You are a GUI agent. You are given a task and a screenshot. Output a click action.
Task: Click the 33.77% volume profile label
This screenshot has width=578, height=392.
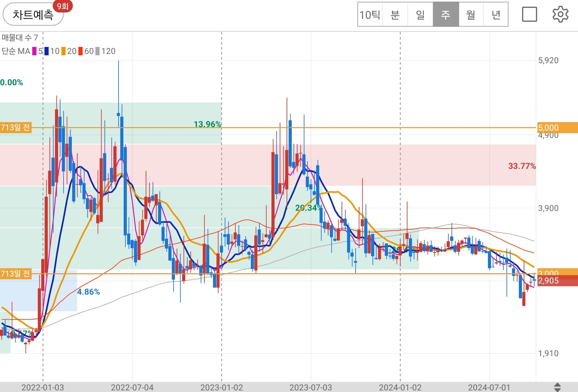pos(522,166)
